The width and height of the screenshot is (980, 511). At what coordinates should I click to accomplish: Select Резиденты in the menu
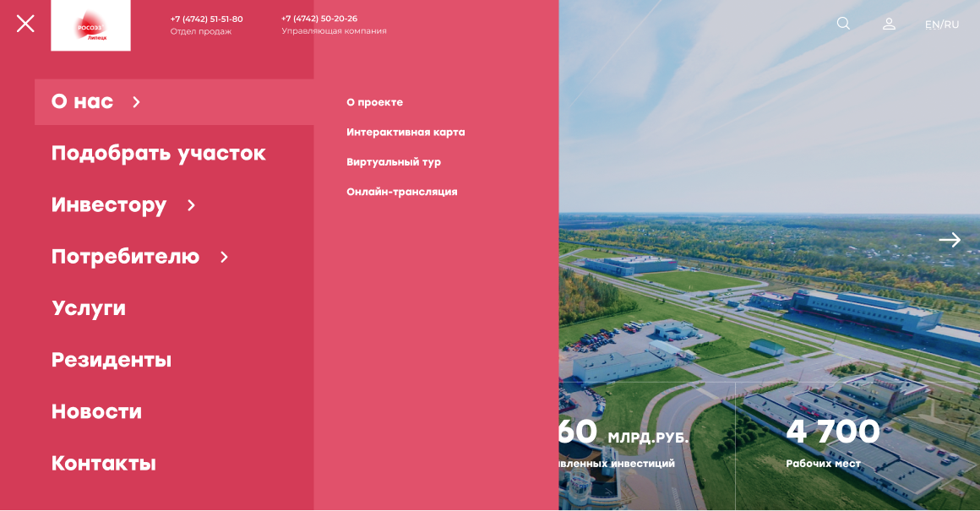click(x=111, y=360)
